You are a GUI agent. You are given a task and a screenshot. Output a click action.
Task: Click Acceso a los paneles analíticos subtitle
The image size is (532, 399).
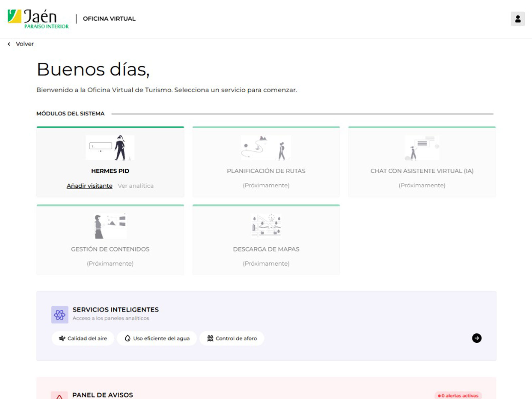[x=111, y=318]
